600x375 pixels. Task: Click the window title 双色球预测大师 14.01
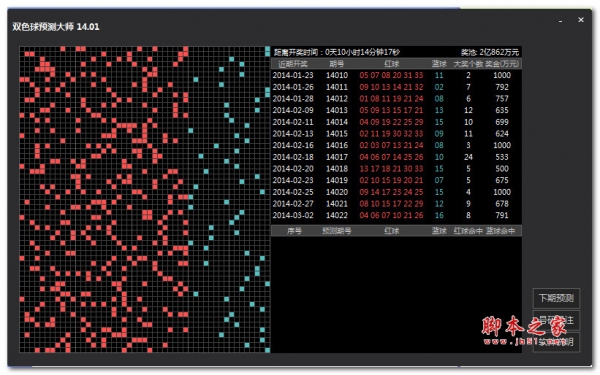(x=56, y=27)
